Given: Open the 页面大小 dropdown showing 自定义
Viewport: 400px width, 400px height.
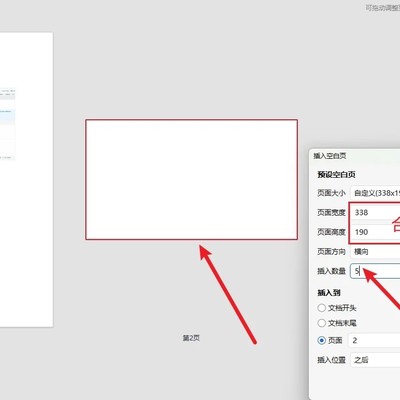Looking at the screenshot, I should click(375, 193).
